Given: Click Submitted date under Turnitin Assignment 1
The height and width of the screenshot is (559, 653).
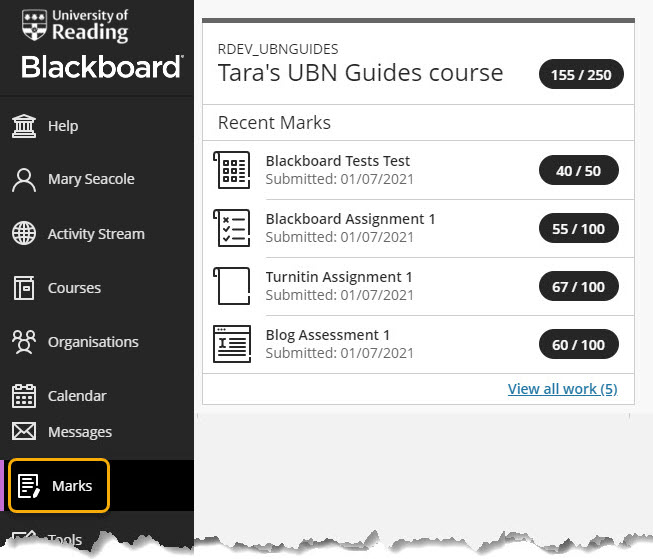Looking at the screenshot, I should tap(339, 295).
